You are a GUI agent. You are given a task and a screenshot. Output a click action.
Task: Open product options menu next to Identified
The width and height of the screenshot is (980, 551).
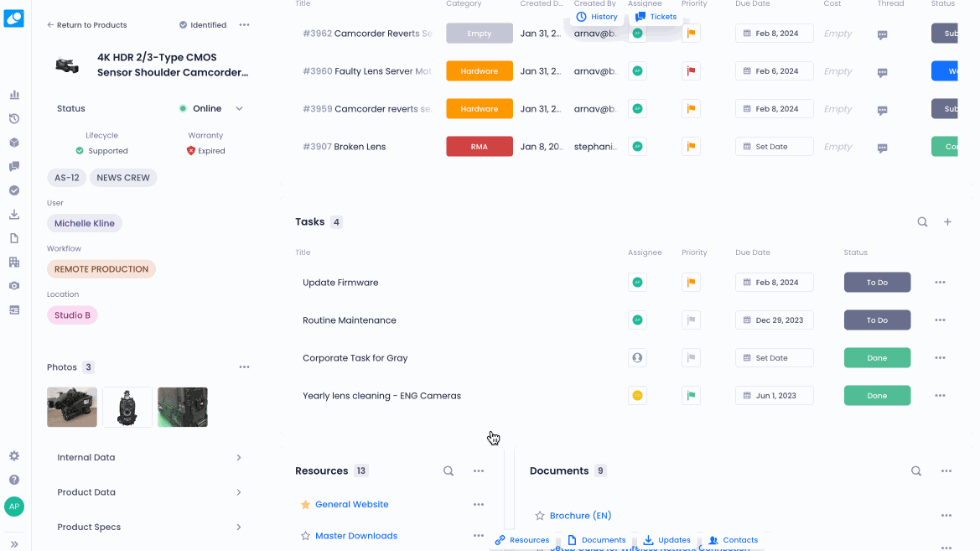[x=245, y=25]
